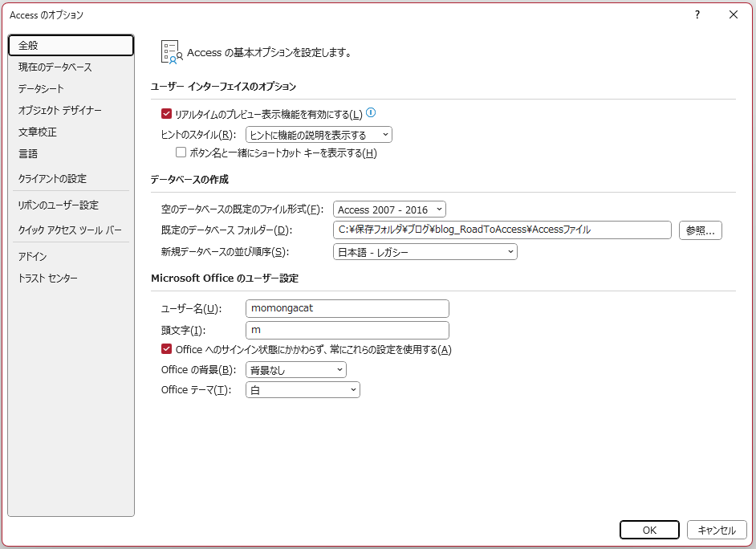Click the Access options header icon
Image resolution: width=756 pixels, height=549 pixels.
click(172, 52)
